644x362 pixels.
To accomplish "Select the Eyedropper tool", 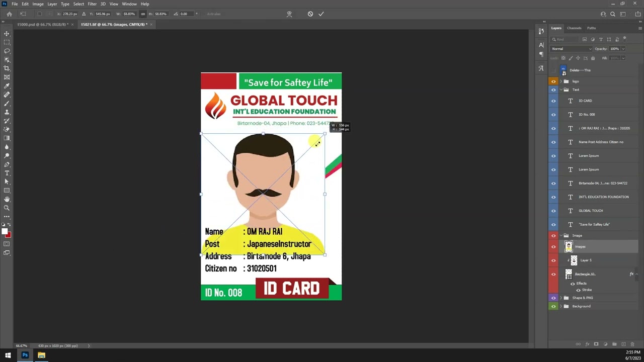I will click(x=7, y=86).
